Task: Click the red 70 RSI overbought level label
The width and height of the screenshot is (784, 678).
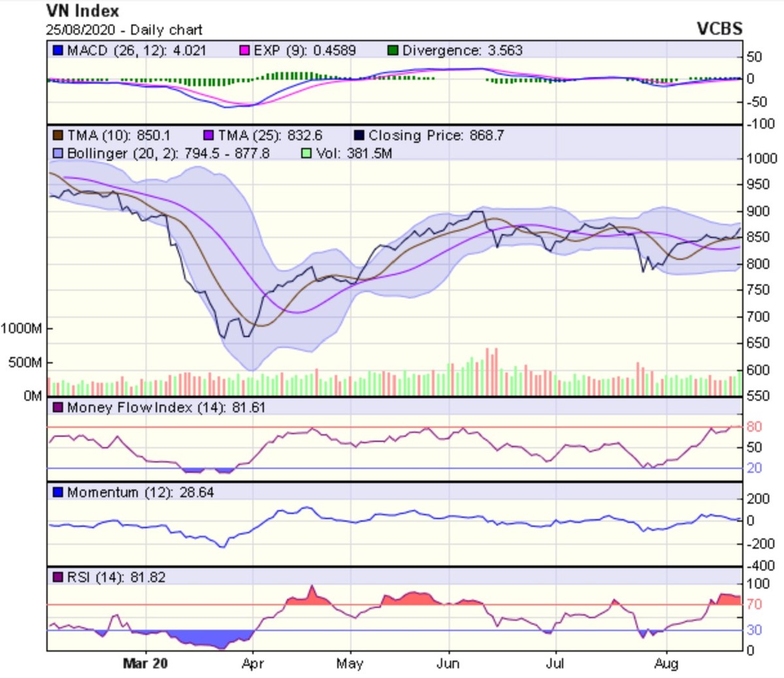Action: click(x=754, y=604)
